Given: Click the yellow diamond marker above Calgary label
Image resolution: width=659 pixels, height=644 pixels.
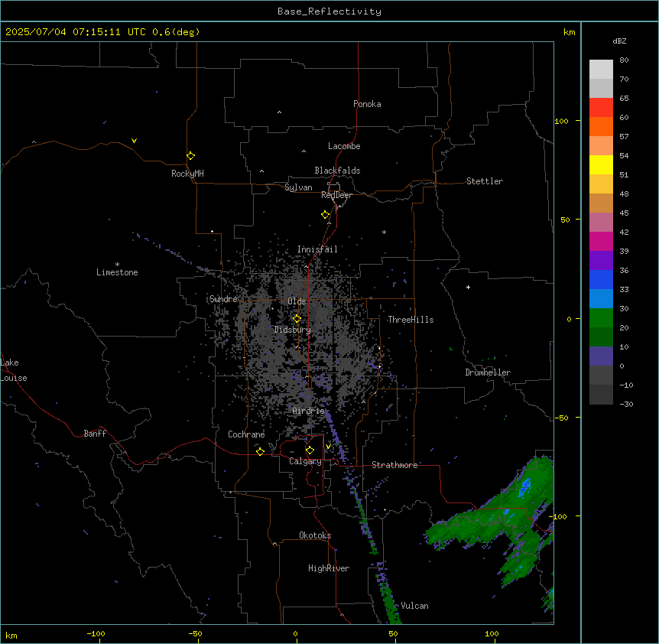Looking at the screenshot, I should point(310,450).
